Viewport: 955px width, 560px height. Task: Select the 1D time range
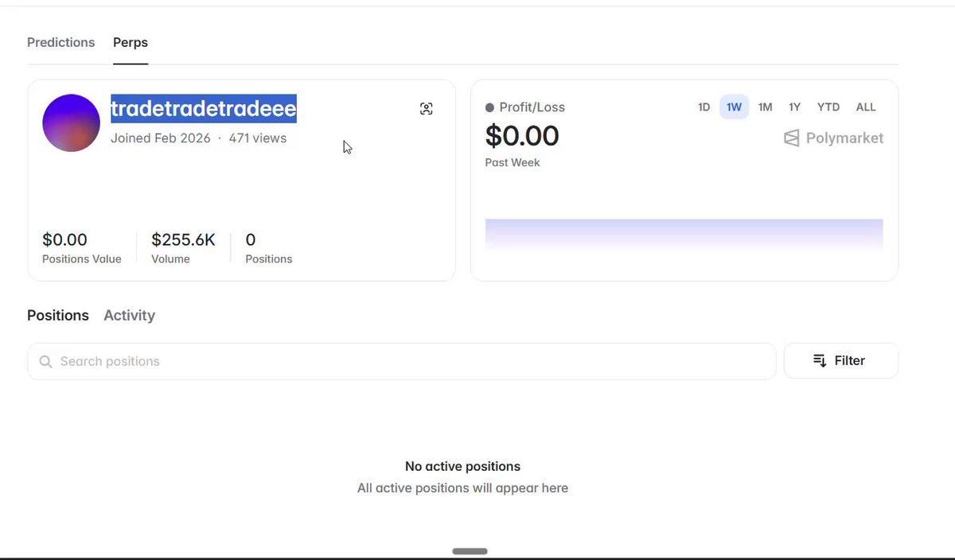coord(704,107)
